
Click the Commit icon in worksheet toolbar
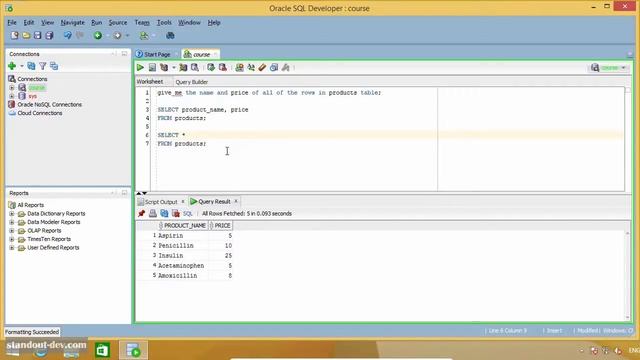pyautogui.click(x=211, y=67)
